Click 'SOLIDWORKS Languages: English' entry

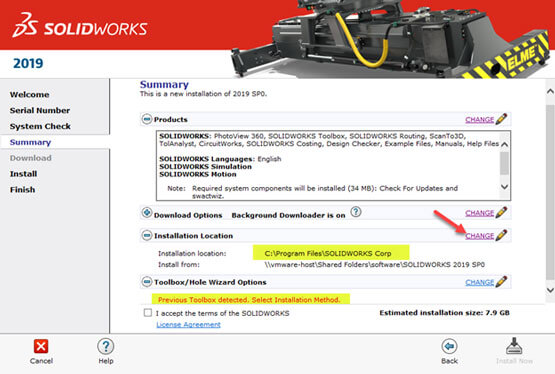coord(220,159)
